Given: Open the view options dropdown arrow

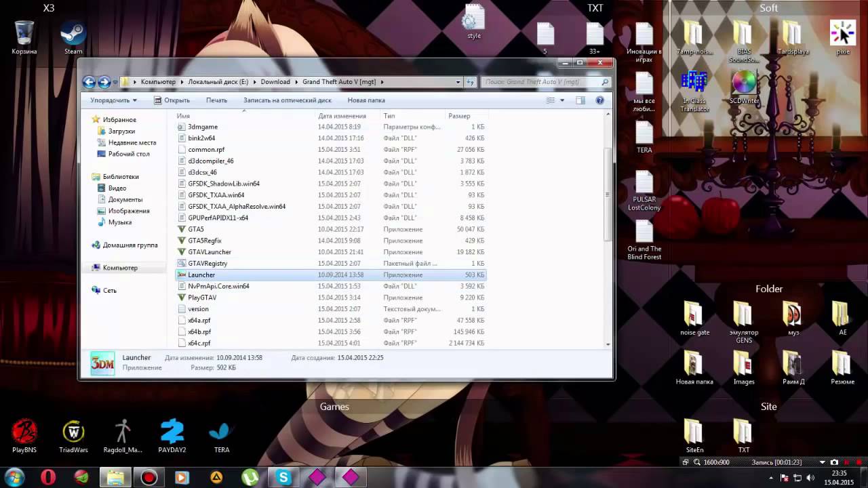Looking at the screenshot, I should point(561,100).
